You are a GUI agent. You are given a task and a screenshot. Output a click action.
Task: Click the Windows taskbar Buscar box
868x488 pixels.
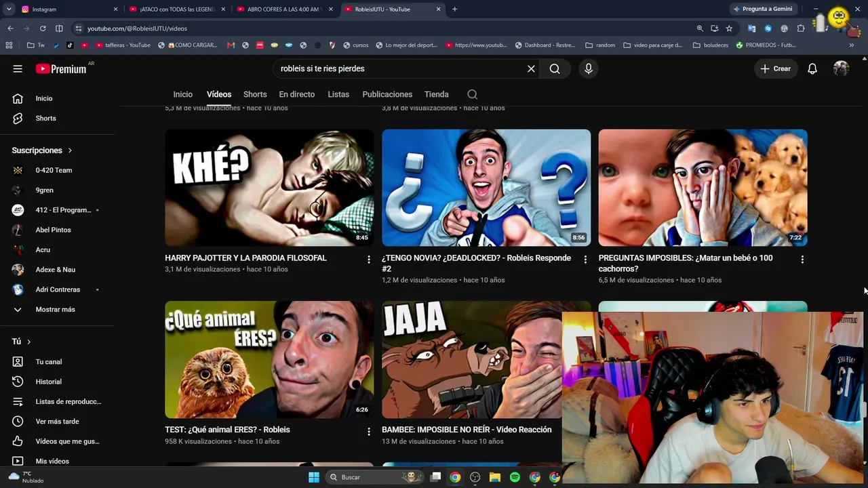coord(373,477)
